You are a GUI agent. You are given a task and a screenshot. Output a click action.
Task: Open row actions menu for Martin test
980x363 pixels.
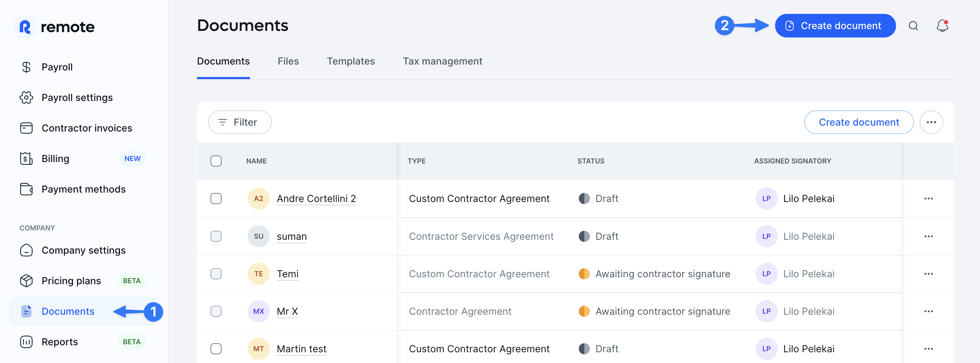click(x=928, y=349)
